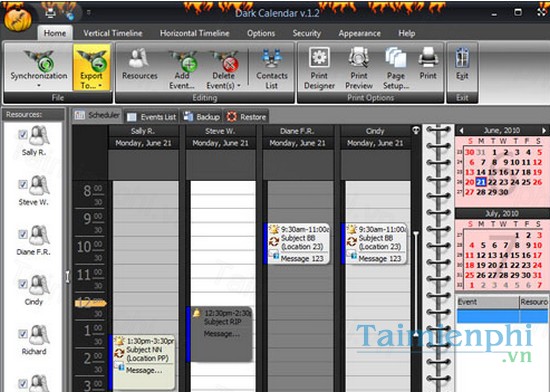This screenshot has height=392, width=550.
Task: Uncheck the Cindy resource checkbox
Action: (x=23, y=284)
